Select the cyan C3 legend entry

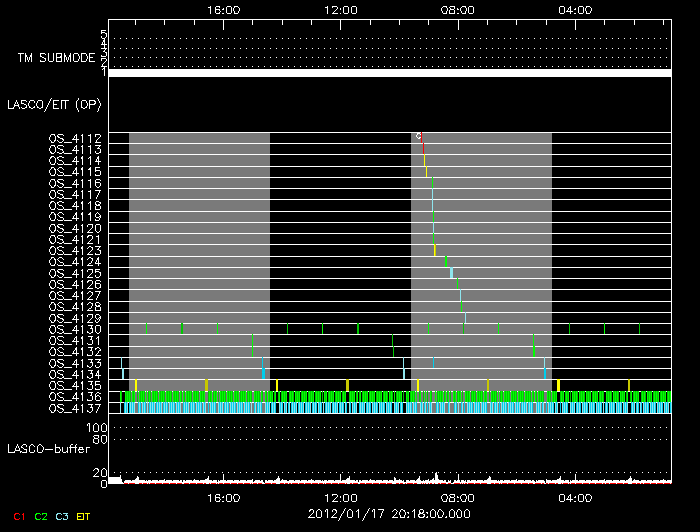62,516
